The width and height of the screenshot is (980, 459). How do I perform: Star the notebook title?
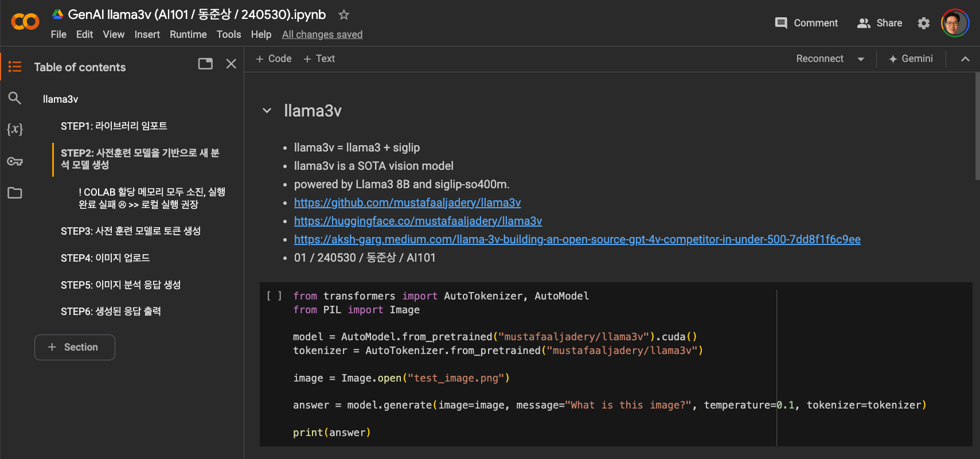point(343,15)
